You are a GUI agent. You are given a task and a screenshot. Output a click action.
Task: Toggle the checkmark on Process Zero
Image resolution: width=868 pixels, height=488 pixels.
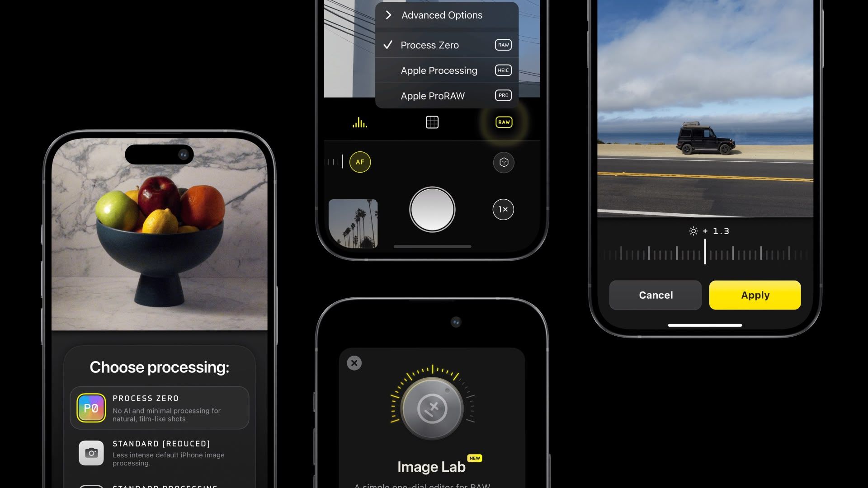point(387,45)
